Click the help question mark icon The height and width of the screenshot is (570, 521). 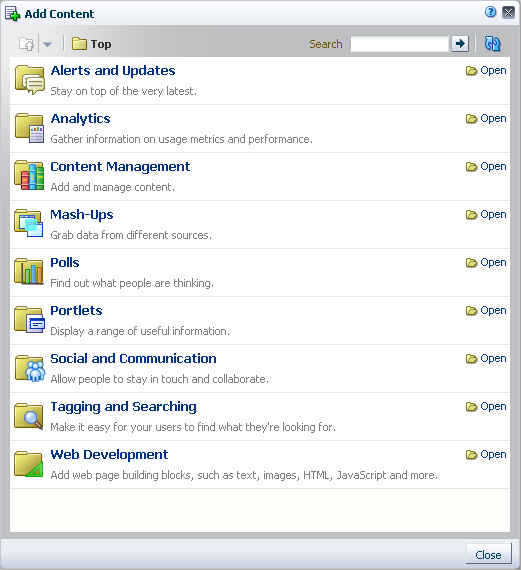pyautogui.click(x=490, y=12)
